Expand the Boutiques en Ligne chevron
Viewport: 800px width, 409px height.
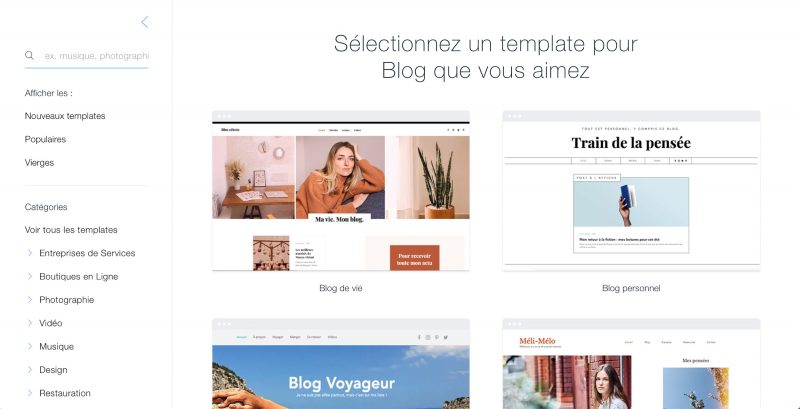(30, 276)
